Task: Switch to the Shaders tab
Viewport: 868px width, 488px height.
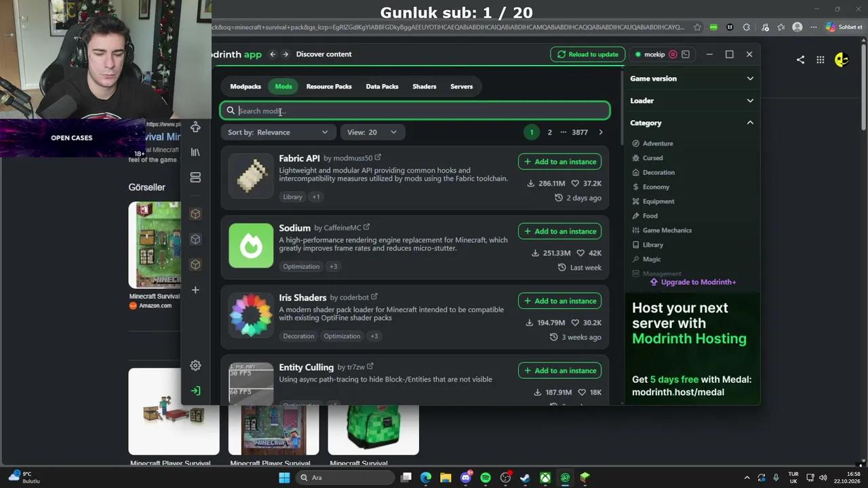Action: click(x=425, y=87)
